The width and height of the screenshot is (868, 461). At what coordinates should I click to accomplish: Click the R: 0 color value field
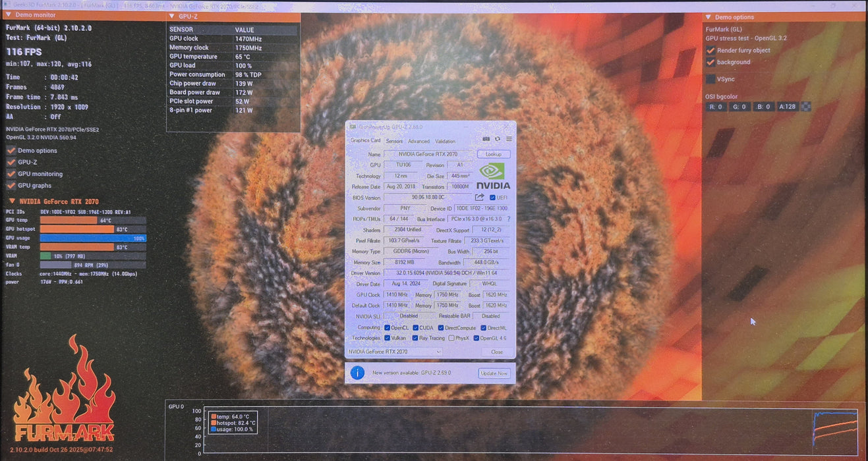(x=716, y=107)
